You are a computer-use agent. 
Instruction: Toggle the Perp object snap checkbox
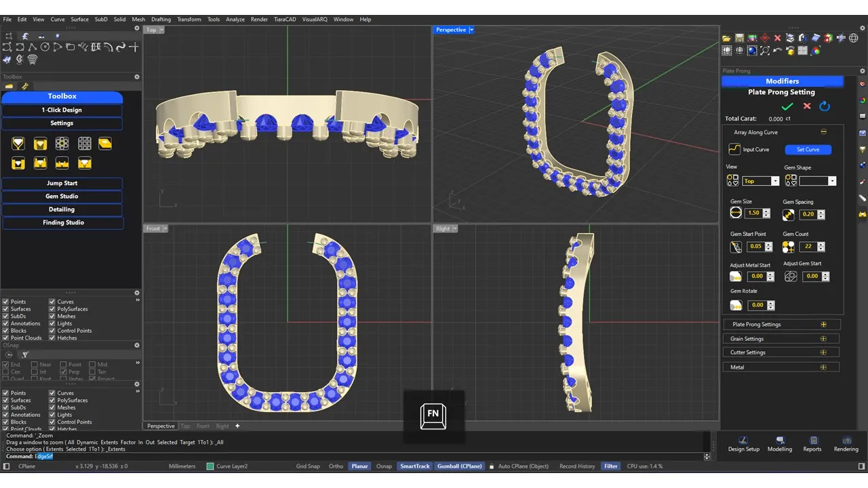pyautogui.click(x=64, y=372)
